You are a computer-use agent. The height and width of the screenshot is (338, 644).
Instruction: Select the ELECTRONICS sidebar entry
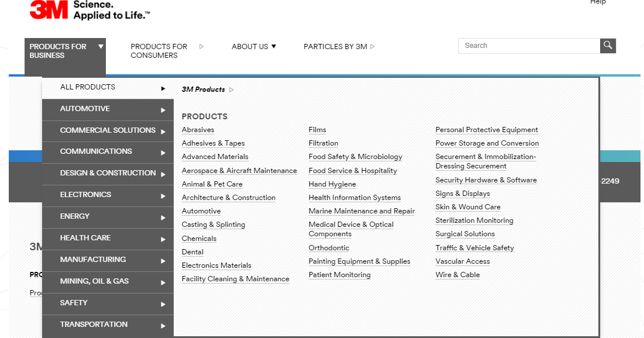[x=86, y=195]
